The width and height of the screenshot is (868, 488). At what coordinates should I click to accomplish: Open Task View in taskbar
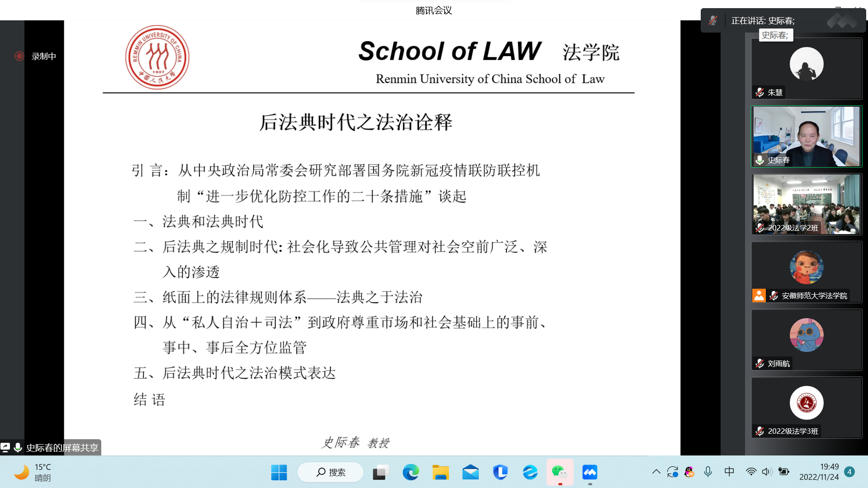(x=381, y=473)
